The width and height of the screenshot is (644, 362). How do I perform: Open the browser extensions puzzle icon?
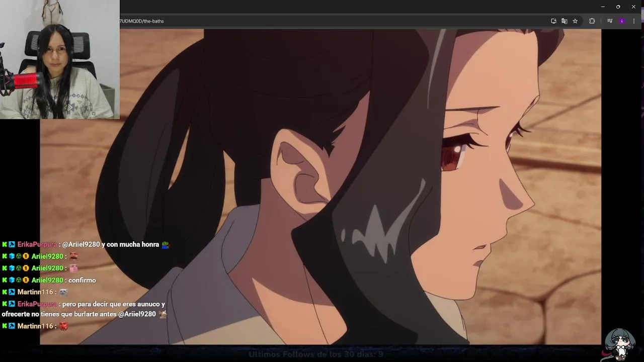(x=592, y=21)
